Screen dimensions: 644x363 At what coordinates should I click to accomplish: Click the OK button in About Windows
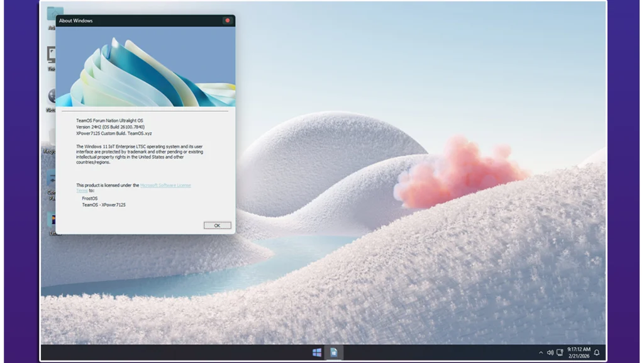pyautogui.click(x=217, y=225)
